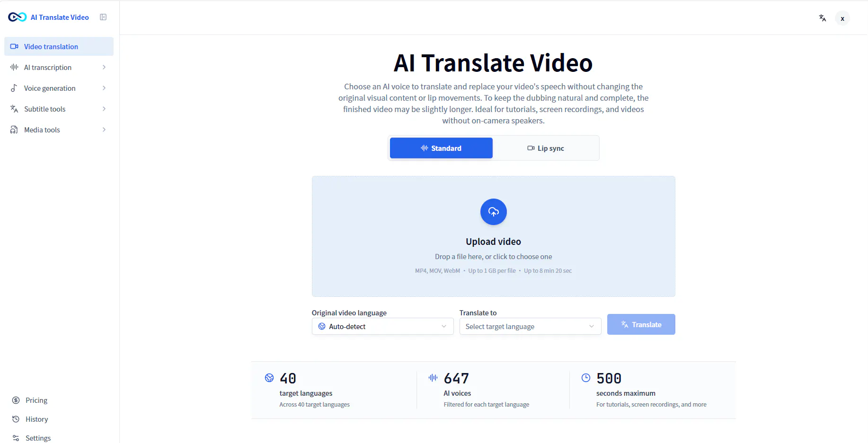Switch to Standard translation mode
This screenshot has height=443, width=868.
click(441, 148)
